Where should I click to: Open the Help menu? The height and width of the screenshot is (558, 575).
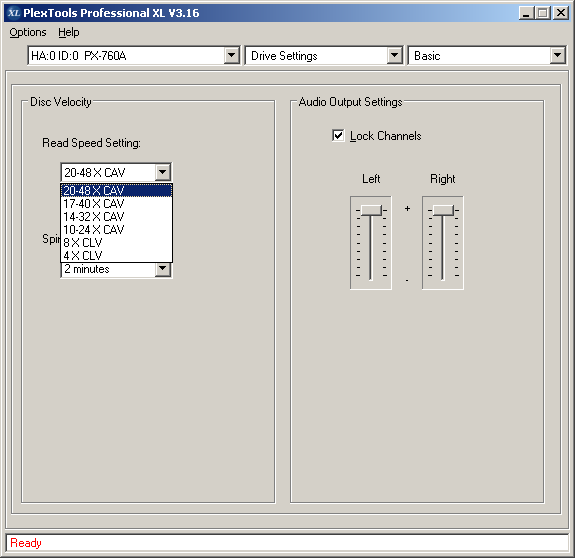(x=69, y=32)
